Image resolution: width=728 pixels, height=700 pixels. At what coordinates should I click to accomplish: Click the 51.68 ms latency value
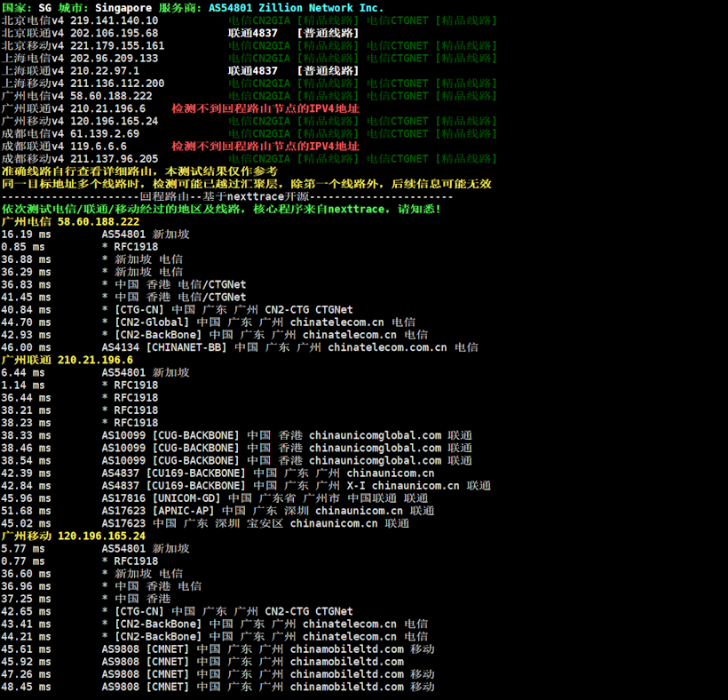[x=26, y=511]
